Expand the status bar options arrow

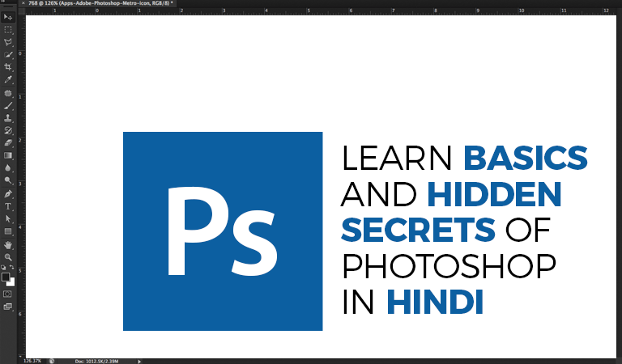tap(139, 362)
